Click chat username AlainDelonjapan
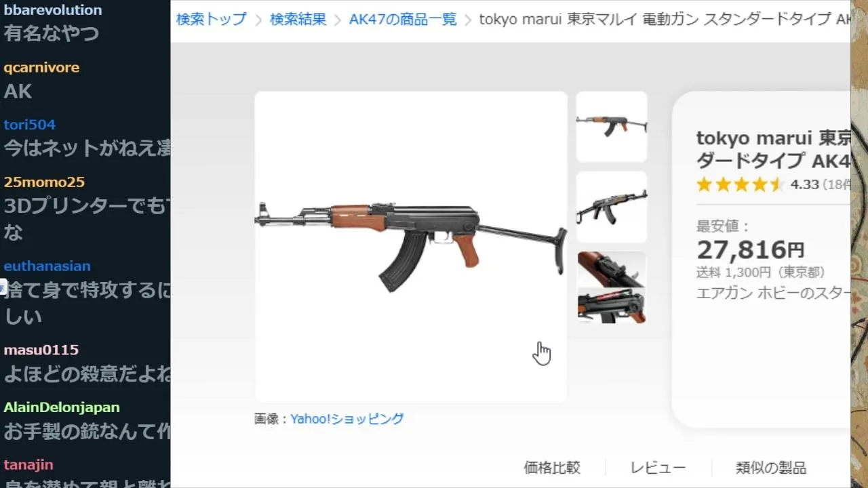Image resolution: width=868 pixels, height=488 pixels. 62,407
